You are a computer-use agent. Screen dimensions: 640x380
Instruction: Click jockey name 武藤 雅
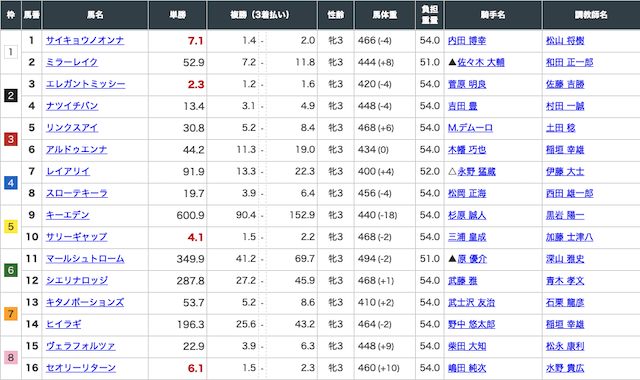[462, 280]
